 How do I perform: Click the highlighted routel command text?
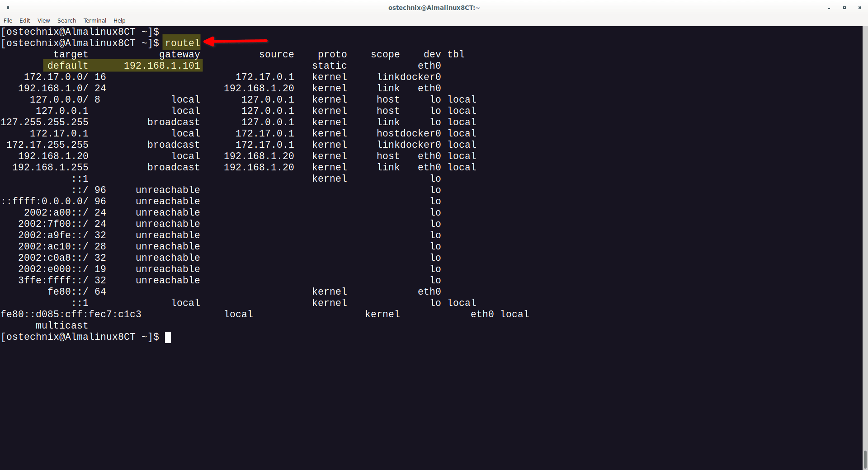click(x=182, y=42)
